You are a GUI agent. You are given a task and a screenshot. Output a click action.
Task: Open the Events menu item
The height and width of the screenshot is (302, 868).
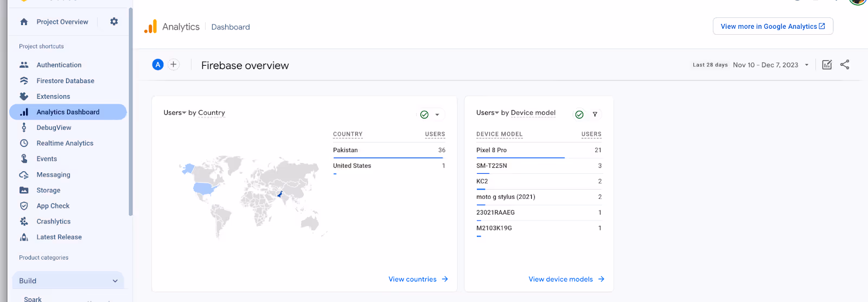[47, 159]
